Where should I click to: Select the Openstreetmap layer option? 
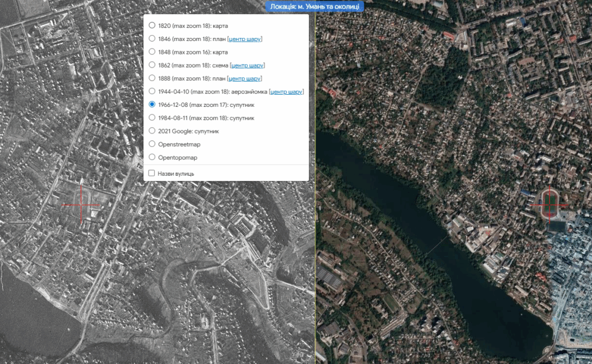152,144
